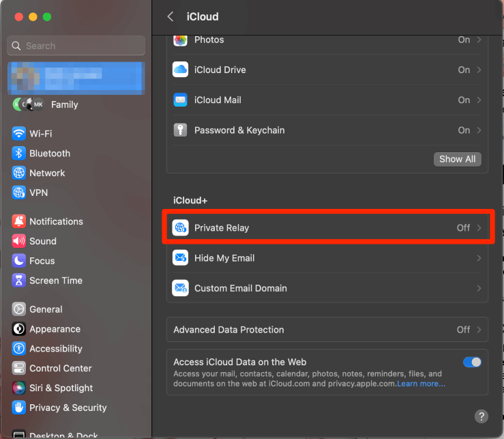
Task: Click the Private Relay globe icon
Action: tap(180, 228)
